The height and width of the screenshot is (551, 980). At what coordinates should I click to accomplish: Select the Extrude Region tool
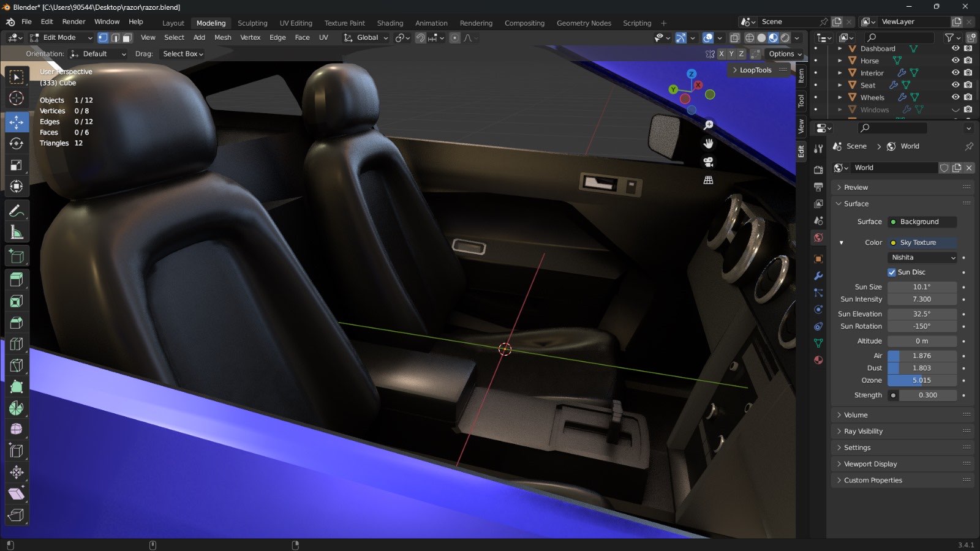17,280
